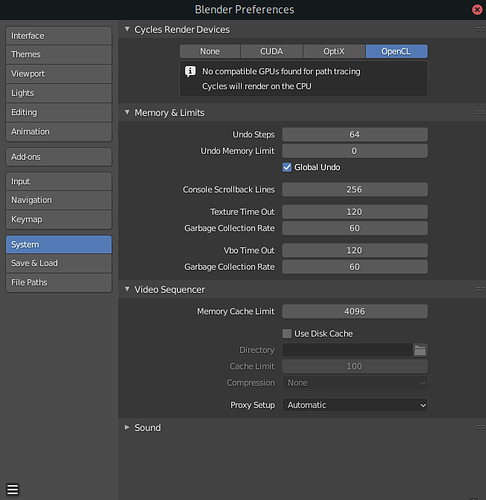The image size is (486, 500).
Task: Collapse the Memory & Limits panel
Action: pyautogui.click(x=127, y=112)
